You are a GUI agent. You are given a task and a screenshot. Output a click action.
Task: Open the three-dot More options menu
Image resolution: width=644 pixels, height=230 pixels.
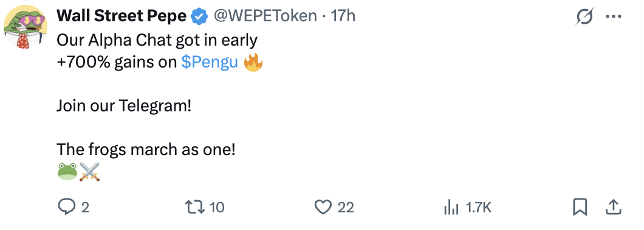tap(614, 17)
